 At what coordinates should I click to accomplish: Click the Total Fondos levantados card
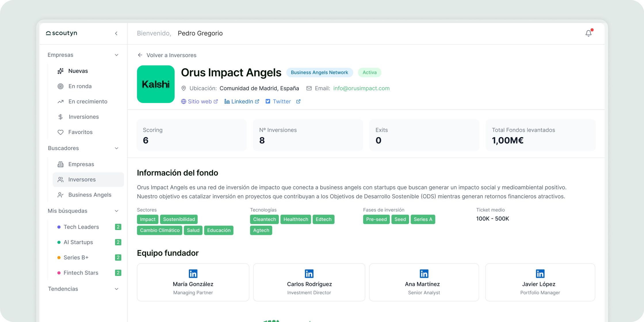click(540, 135)
